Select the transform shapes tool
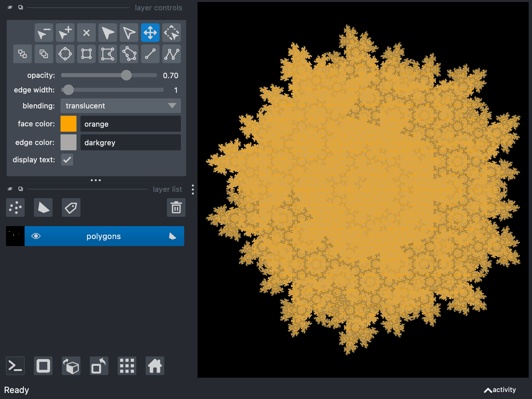Screen dimensions: 532x399 click(172, 33)
